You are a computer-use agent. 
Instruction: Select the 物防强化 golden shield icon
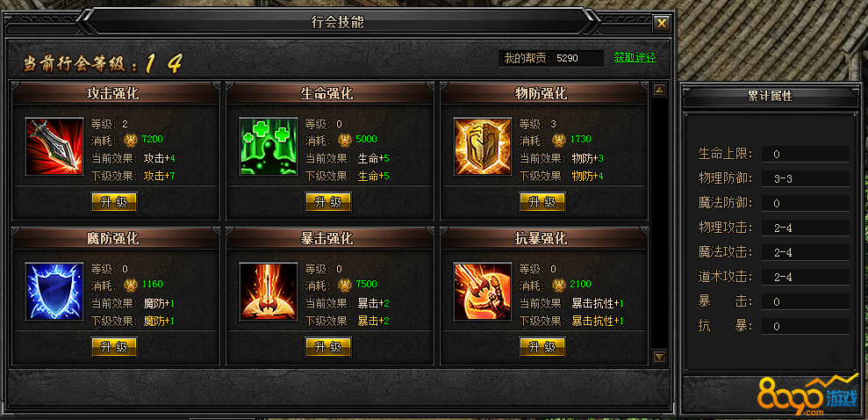pyautogui.click(x=483, y=147)
